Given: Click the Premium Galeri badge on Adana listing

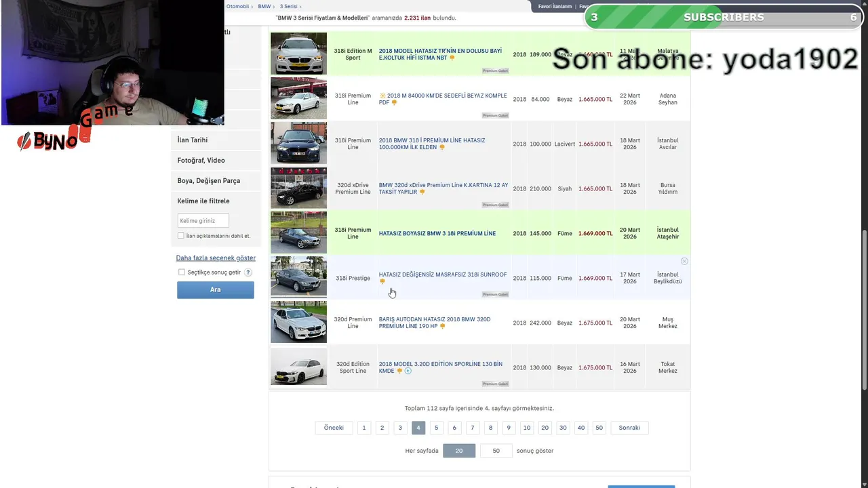Looking at the screenshot, I should 495,115.
